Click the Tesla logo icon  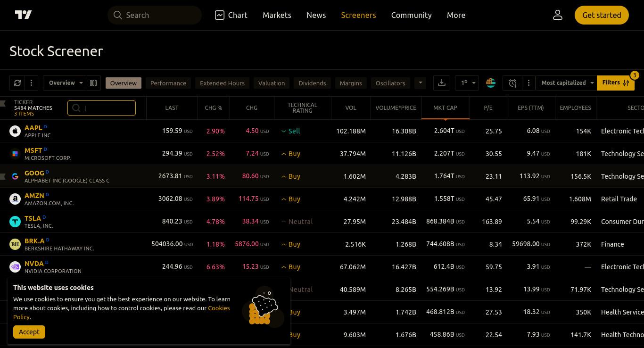(x=15, y=222)
